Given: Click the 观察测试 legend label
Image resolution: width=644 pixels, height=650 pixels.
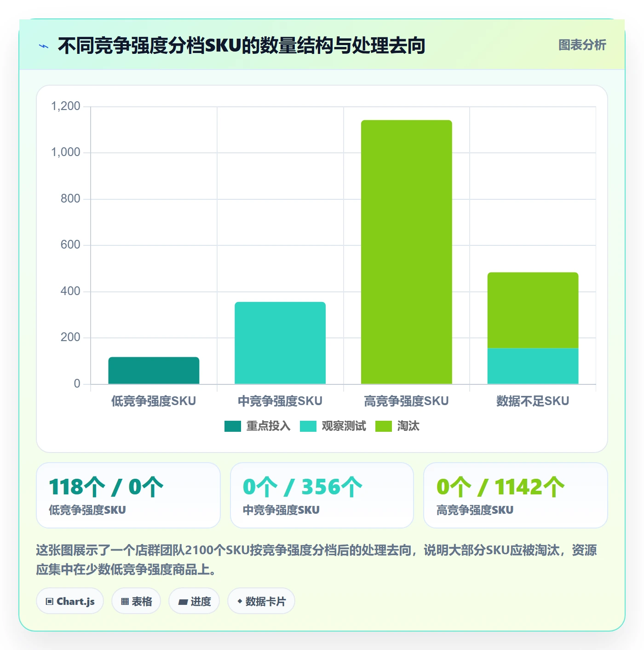Looking at the screenshot, I should 344,426.
